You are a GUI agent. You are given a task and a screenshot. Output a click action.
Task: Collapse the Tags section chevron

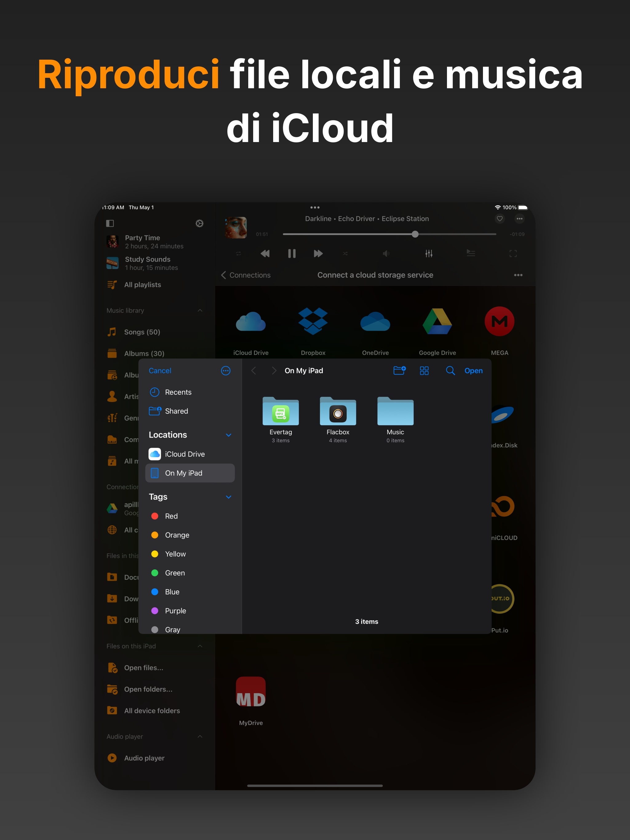[x=228, y=497]
